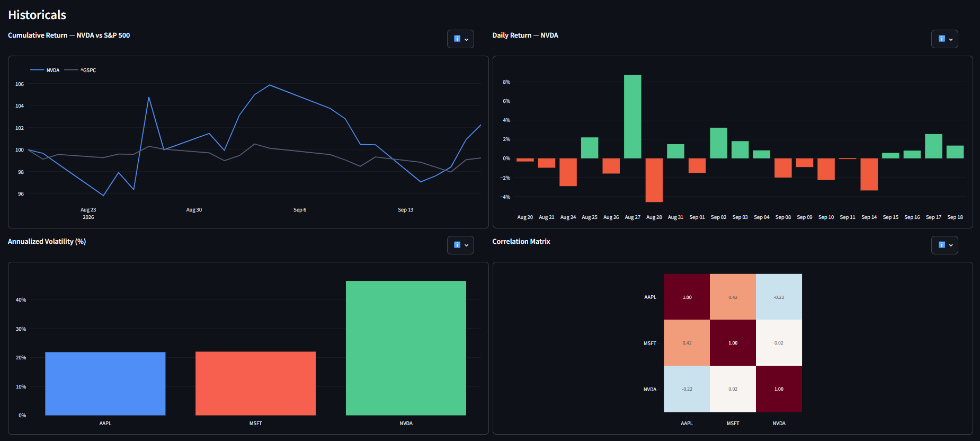Click the Historicals page heading
980x441 pixels.
pos(37,15)
